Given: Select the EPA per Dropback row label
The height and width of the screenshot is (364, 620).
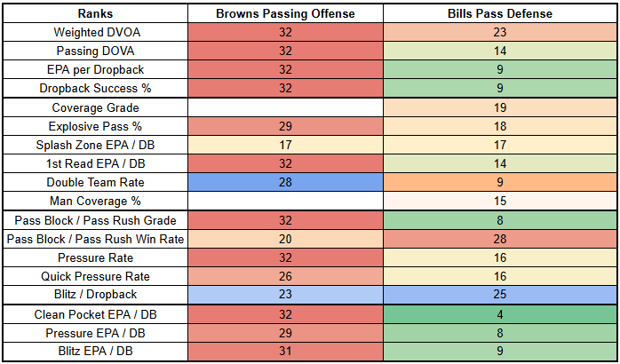Looking at the screenshot, I should tap(93, 70).
